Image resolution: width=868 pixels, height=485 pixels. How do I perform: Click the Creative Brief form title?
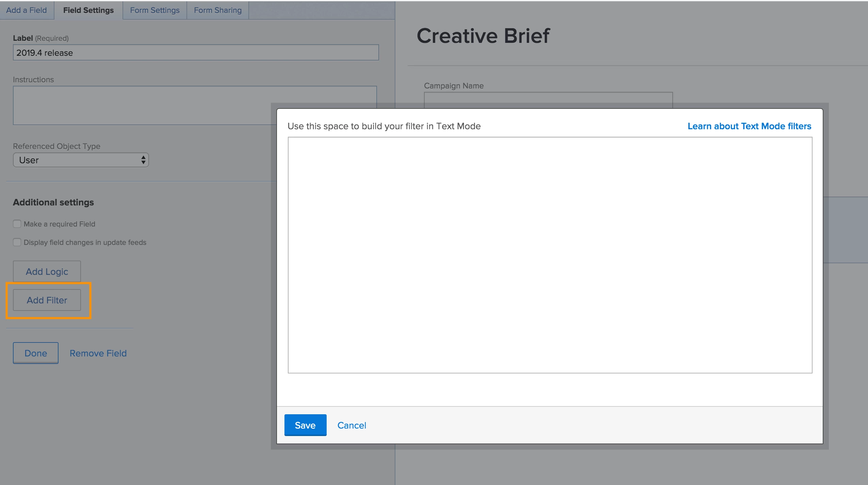(x=483, y=36)
